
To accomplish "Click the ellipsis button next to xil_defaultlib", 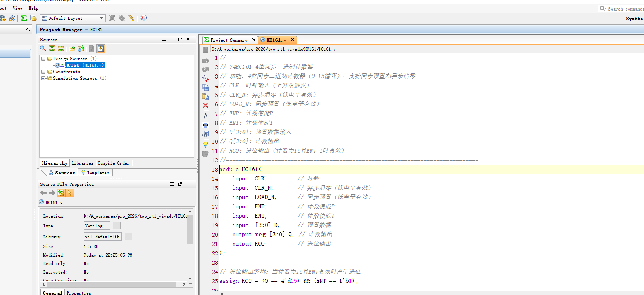I will click(128, 237).
